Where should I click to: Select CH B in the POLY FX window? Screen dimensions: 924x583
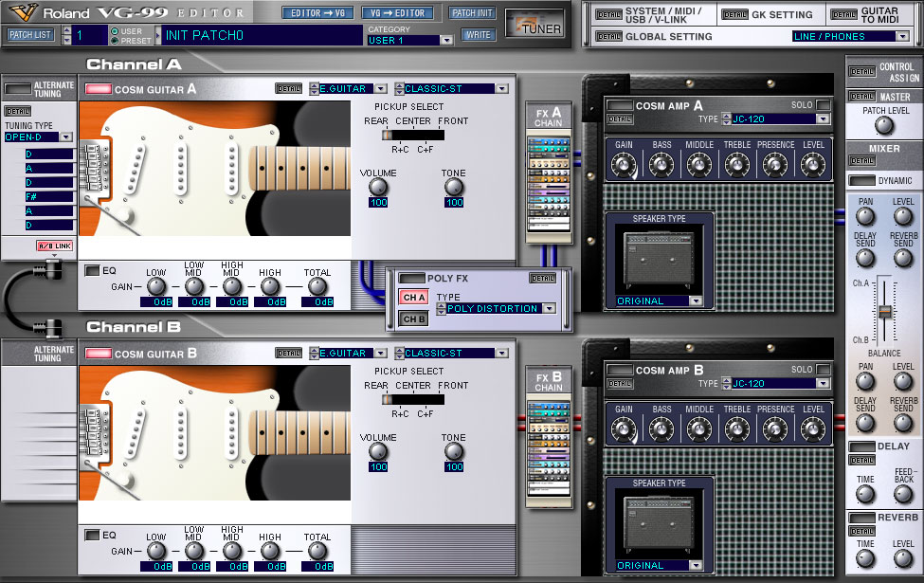click(x=413, y=318)
